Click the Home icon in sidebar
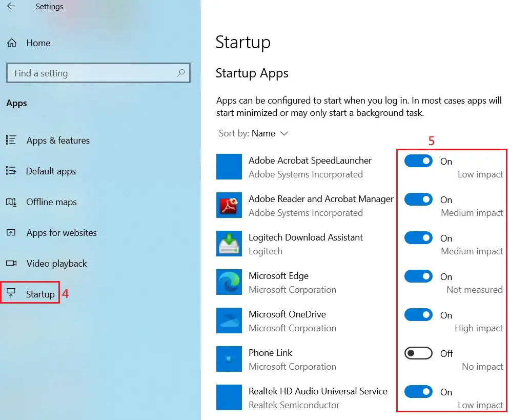509x420 pixels. tap(12, 43)
